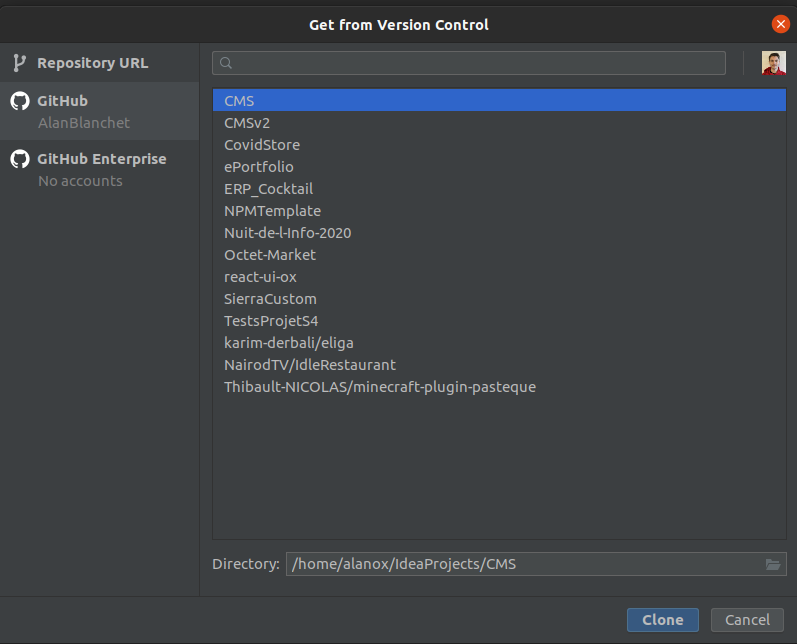Switch to GitHub Enterprise section
The height and width of the screenshot is (644, 797).
tap(101, 159)
